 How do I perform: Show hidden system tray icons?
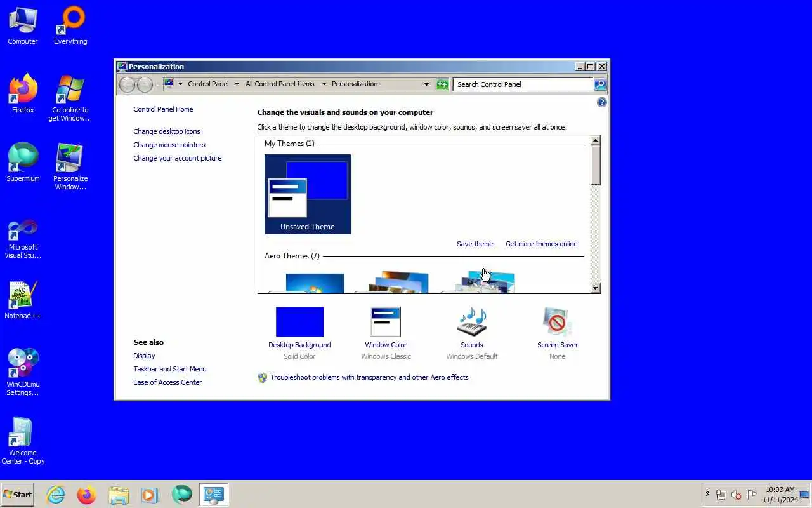point(707,495)
